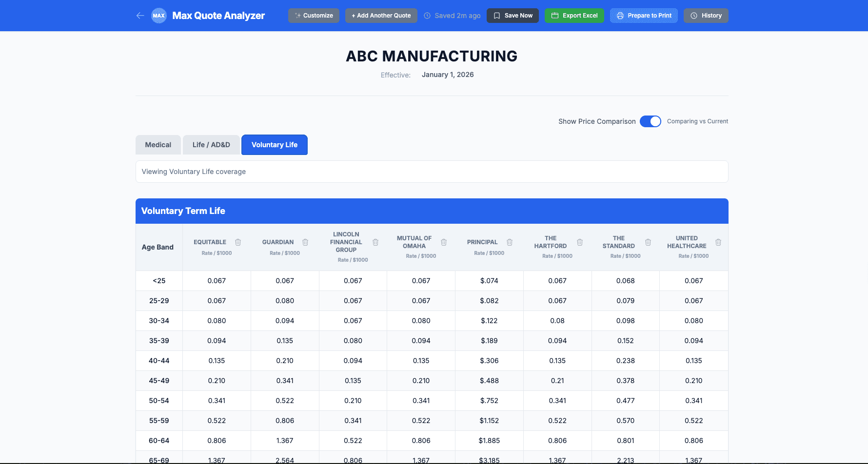This screenshot has width=868, height=464.
Task: Click the MAX logo icon
Action: pyautogui.click(x=159, y=16)
